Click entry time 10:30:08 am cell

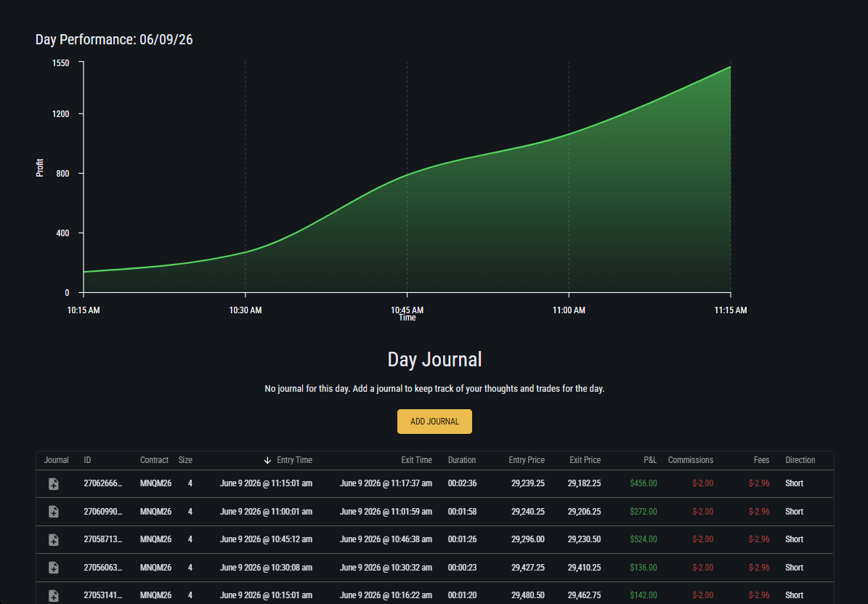[266, 568]
